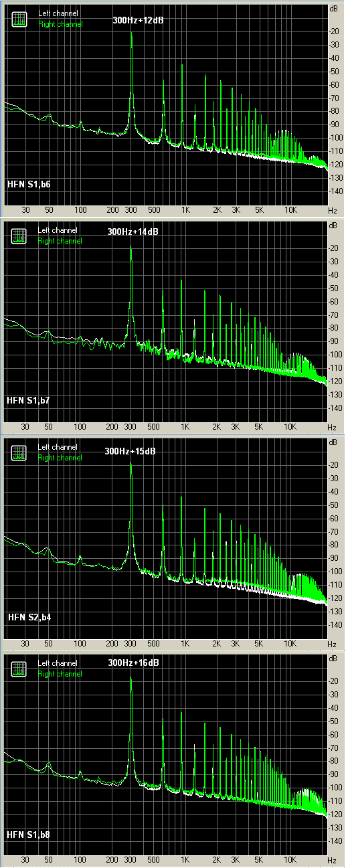Click the '300Hz+15dB' graph title
Viewport: 346px width, 868px height.
130,451
